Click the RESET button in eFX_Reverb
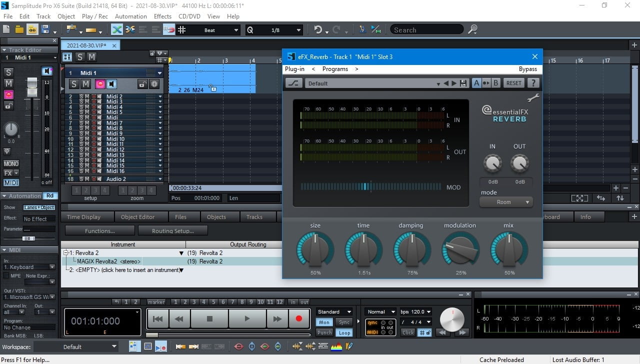Screen dimensions: 640x364 pos(514,83)
